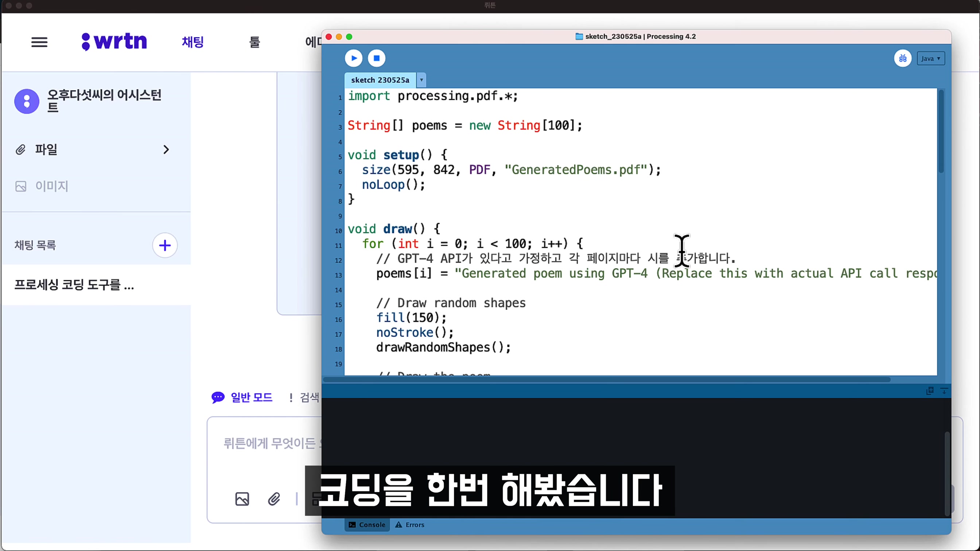Click the String[] poems declaration line
The image size is (980, 551).
tap(464, 125)
